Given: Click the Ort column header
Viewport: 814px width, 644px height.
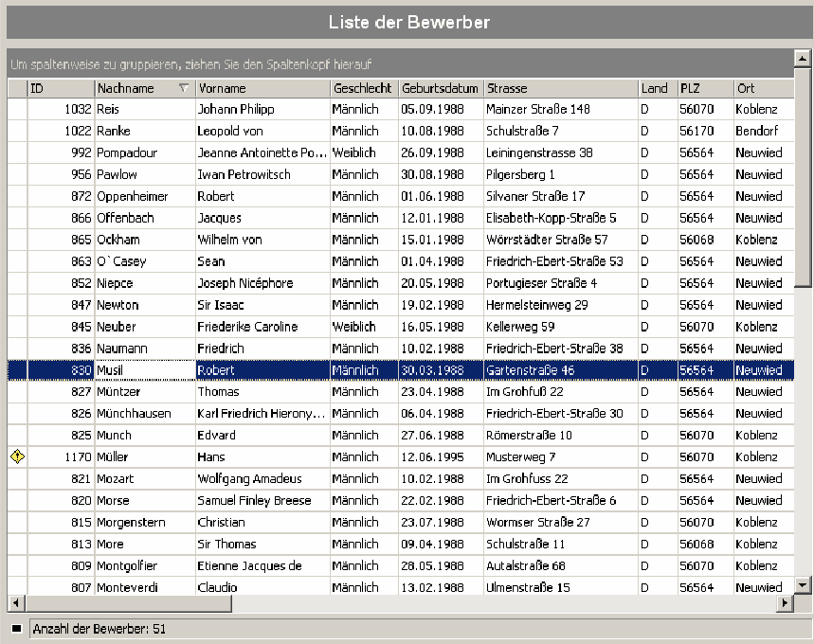Looking at the screenshot, I should point(764,88).
